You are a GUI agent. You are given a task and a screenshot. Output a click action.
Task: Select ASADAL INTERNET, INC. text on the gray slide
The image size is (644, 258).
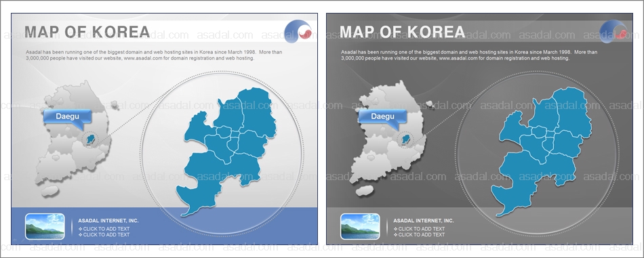click(x=424, y=221)
